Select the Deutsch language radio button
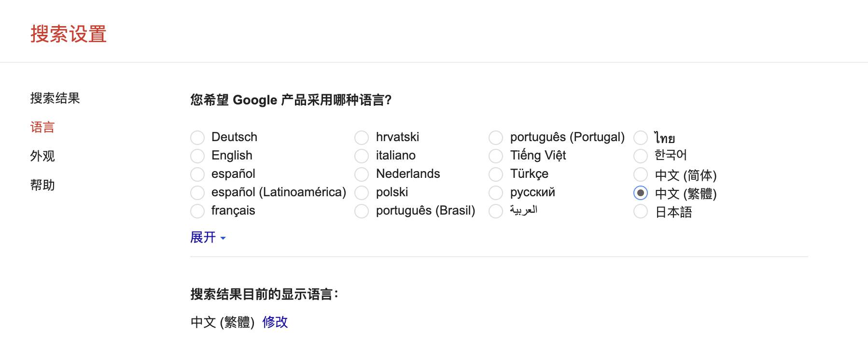The width and height of the screenshot is (868, 347). pos(197,138)
